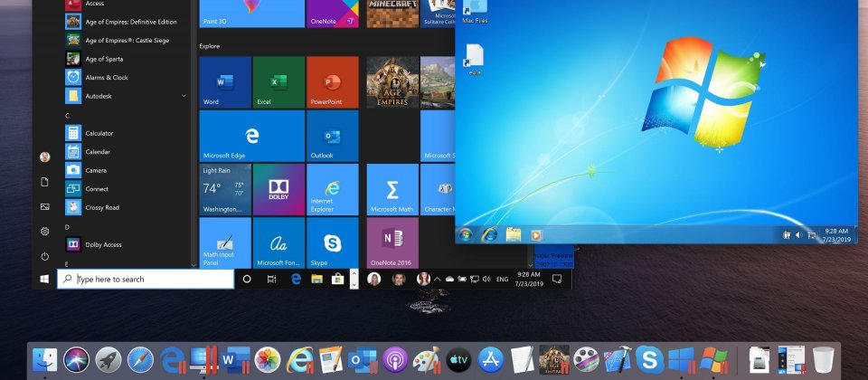Screen dimensions: 868x380
Task: Open Mac Files shortcut on Windows 7 desktop
Action: click(x=475, y=12)
